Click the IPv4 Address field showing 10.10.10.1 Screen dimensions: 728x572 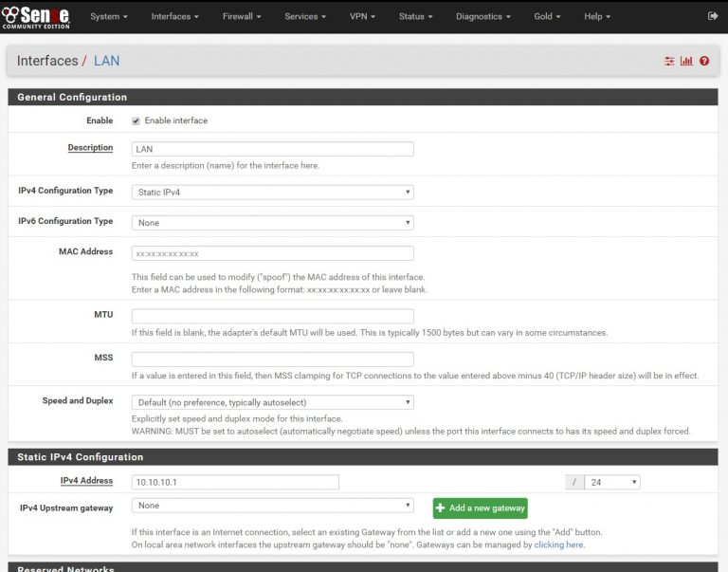[235, 482]
